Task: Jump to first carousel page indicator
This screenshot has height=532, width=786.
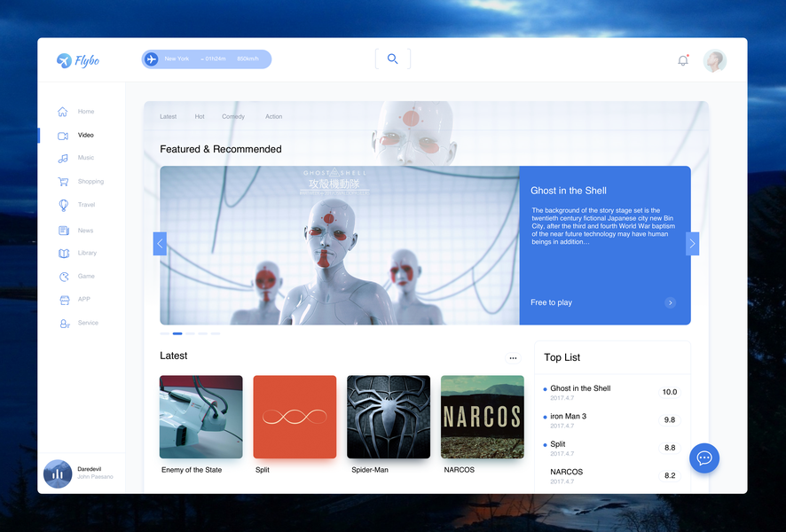Action: pyautogui.click(x=164, y=333)
